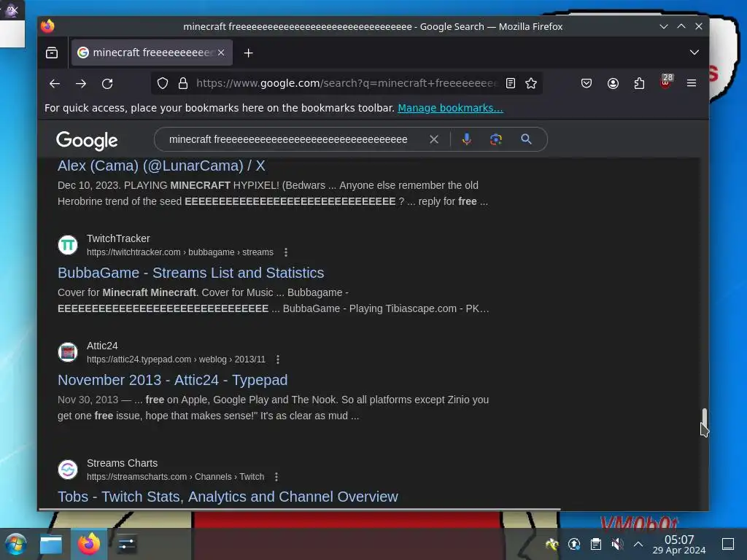Viewport: 747px width, 560px height.
Task: Expand the list all tabs dropdown
Action: (x=694, y=52)
